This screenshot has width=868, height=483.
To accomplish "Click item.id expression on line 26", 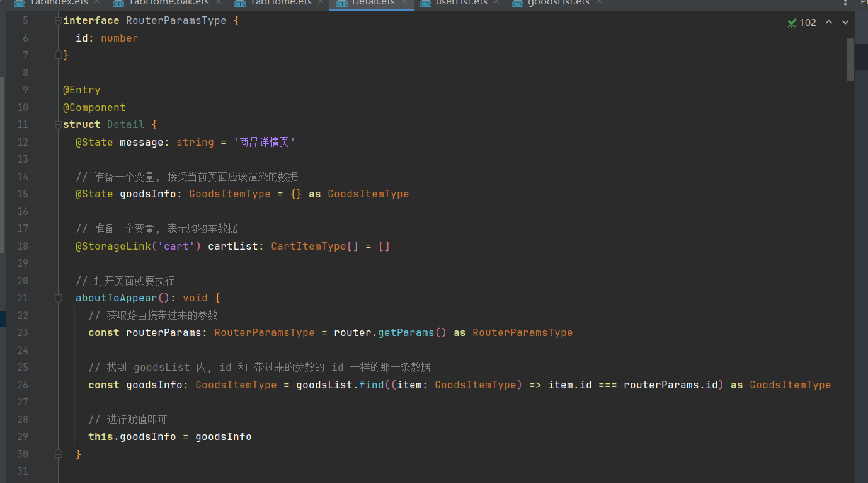I will (x=570, y=385).
